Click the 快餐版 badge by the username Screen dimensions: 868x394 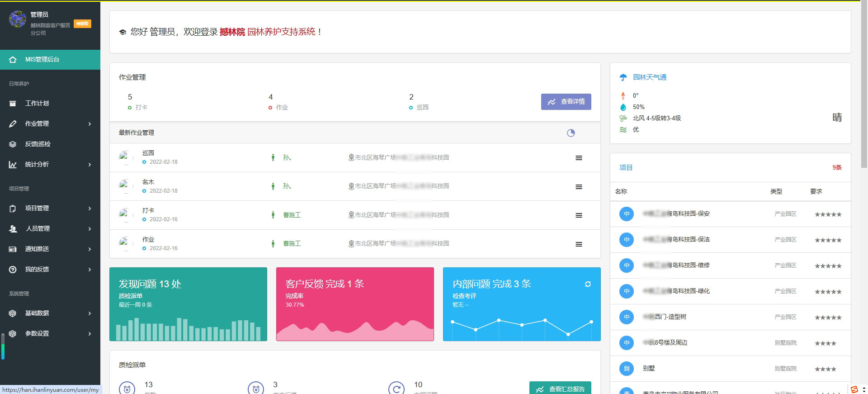pyautogui.click(x=82, y=24)
